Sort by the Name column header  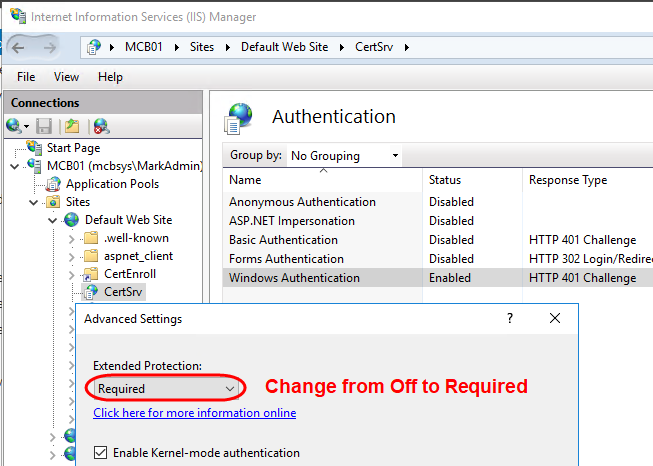point(322,179)
